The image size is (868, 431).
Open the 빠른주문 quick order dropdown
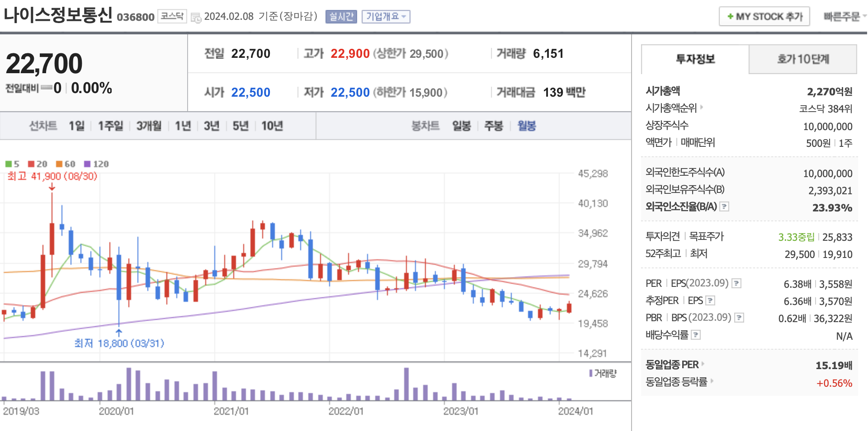844,17
